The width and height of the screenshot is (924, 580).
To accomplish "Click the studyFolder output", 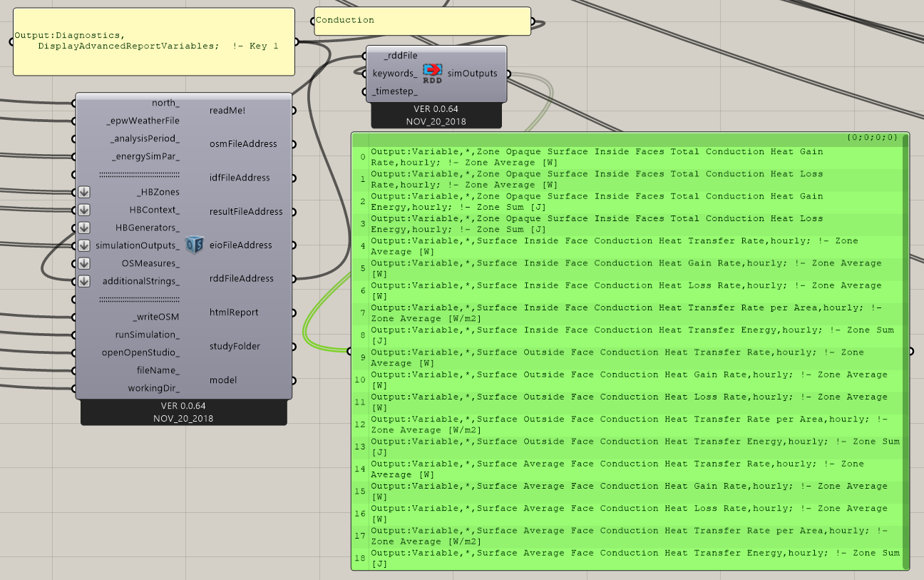I will click(x=235, y=346).
